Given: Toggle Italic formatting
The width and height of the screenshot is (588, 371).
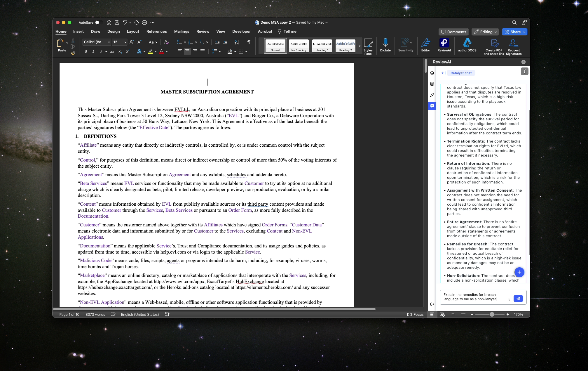Looking at the screenshot, I should tap(93, 51).
